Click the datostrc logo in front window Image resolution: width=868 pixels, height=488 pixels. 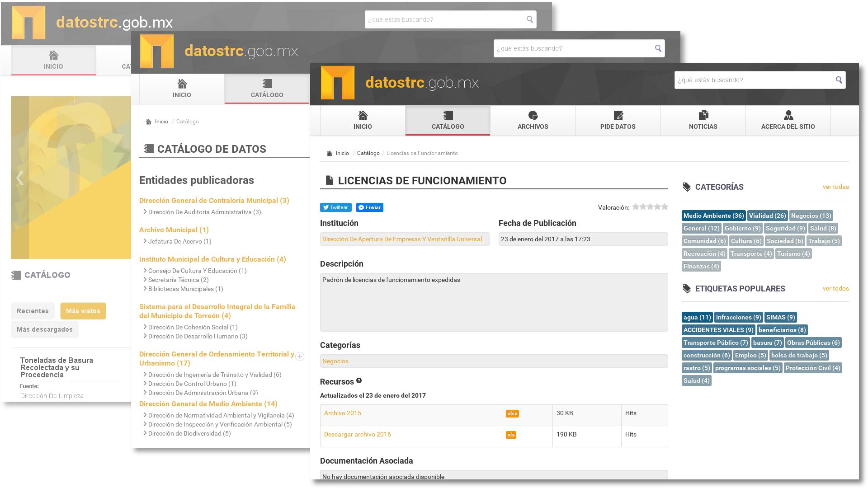tap(338, 83)
